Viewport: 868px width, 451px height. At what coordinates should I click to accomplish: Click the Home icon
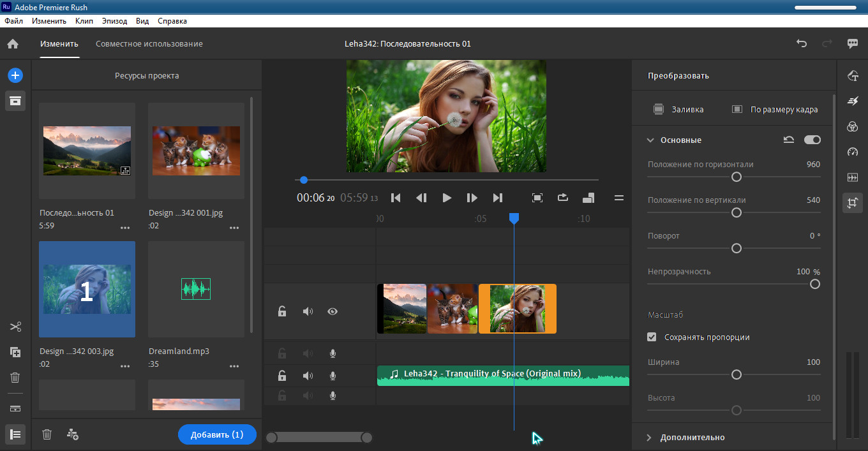coord(13,44)
